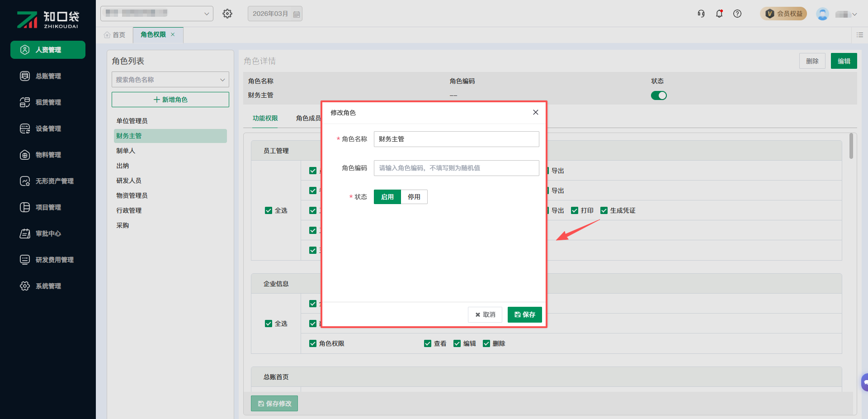Viewport: 868px width, 419px height.
Task: Select 行政管理 in role list
Action: click(x=170, y=210)
